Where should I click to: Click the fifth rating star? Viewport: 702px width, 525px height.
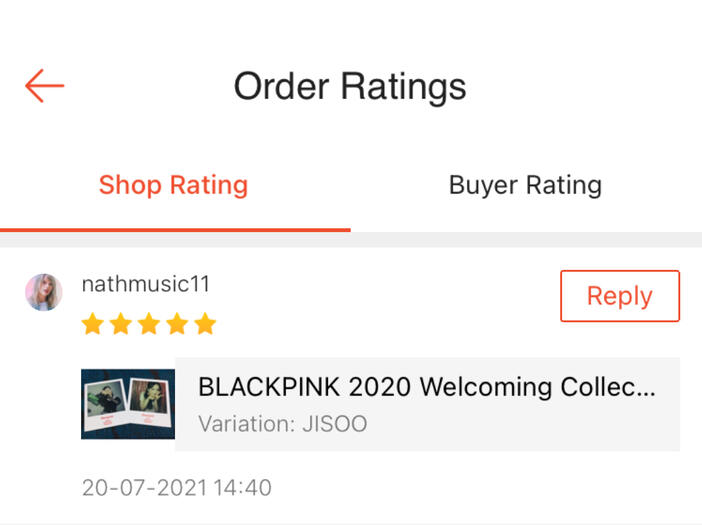click(x=205, y=324)
